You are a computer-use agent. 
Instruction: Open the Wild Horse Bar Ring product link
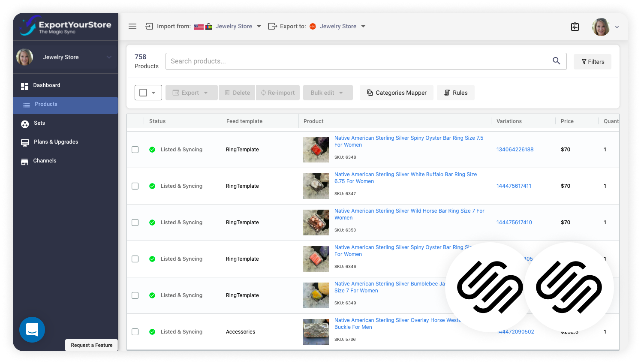pyautogui.click(x=409, y=214)
